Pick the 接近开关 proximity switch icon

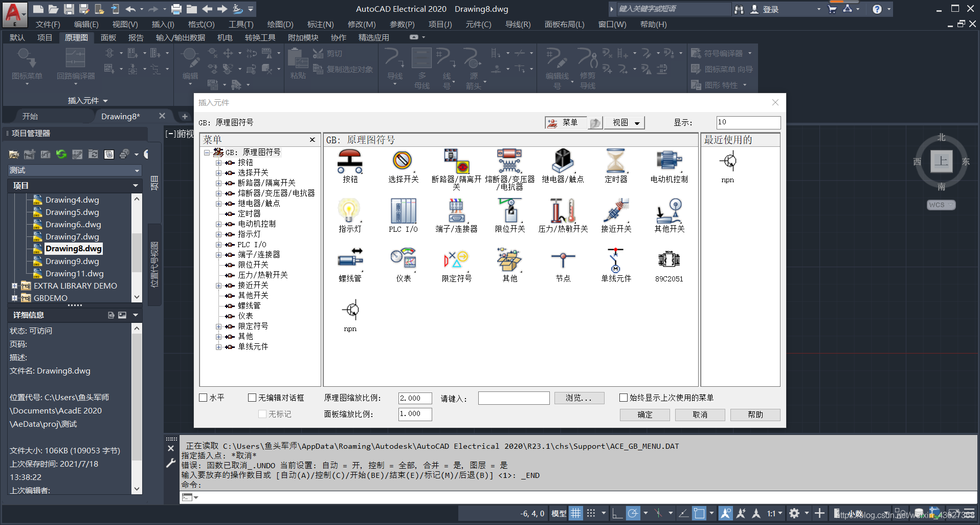pyautogui.click(x=616, y=210)
